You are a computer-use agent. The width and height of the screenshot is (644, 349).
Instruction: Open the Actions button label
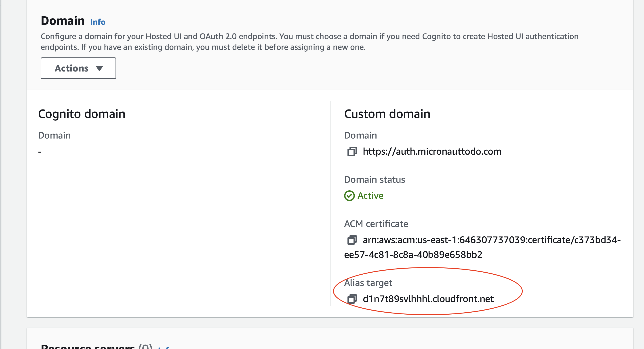point(72,68)
